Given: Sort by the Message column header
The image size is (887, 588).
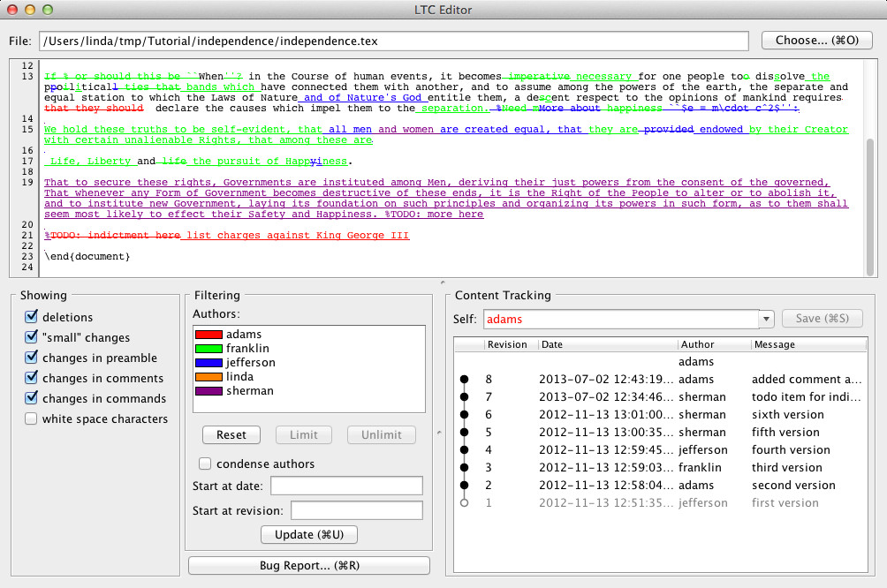Looking at the screenshot, I should [808, 344].
